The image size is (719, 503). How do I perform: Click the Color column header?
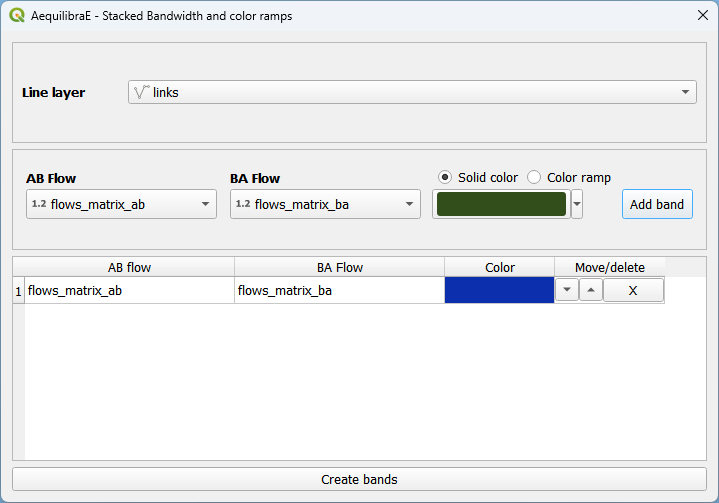coord(499,267)
